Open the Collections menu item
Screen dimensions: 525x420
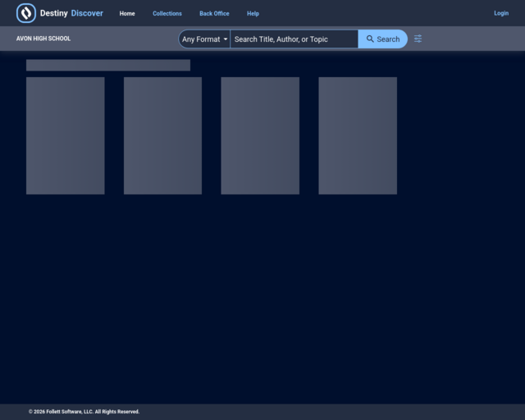(x=167, y=13)
